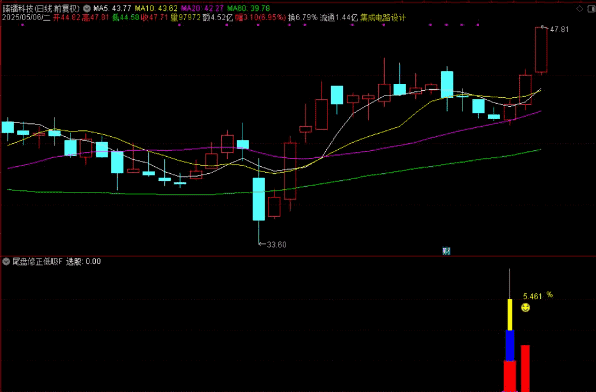
Task: Select the green MA60 39.78 label
Action: [x=249, y=8]
